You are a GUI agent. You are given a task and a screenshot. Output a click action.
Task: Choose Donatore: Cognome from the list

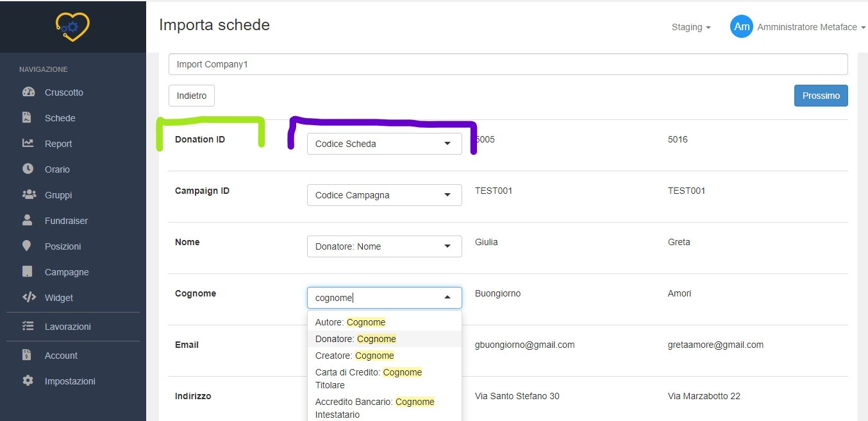(356, 339)
